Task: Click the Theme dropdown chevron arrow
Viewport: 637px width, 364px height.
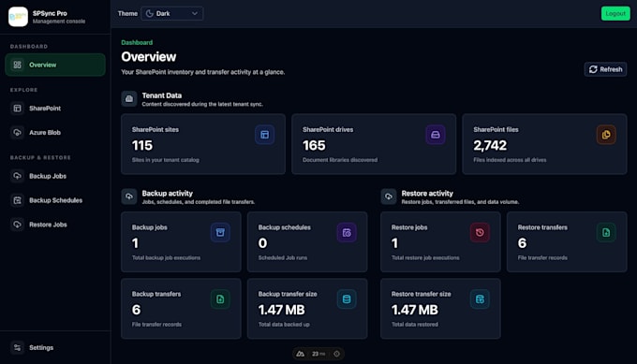Action: click(195, 13)
